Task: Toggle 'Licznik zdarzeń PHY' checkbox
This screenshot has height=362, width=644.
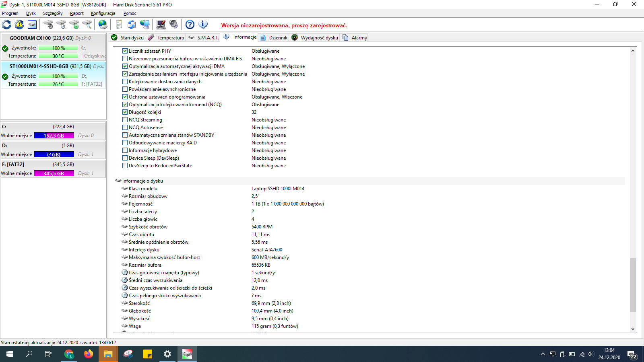Action: point(125,51)
